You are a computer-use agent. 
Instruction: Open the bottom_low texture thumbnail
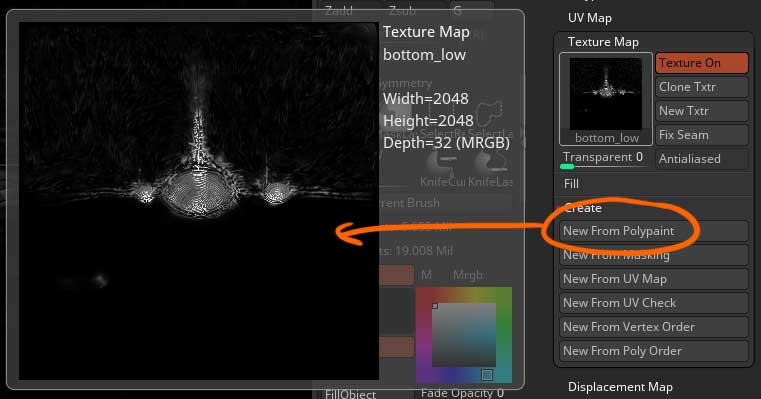(606, 99)
